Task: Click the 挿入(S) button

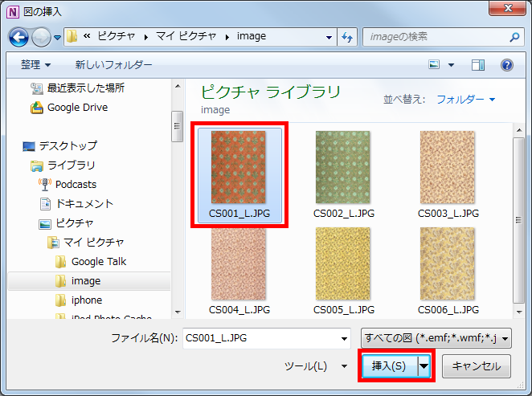Action: 390,365
